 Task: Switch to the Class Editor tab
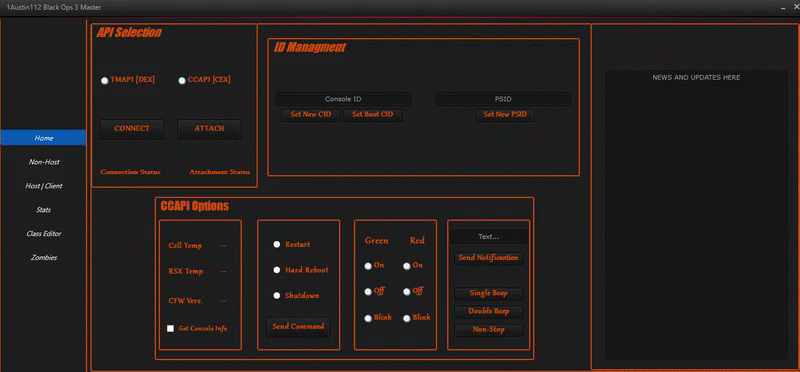[x=44, y=234]
